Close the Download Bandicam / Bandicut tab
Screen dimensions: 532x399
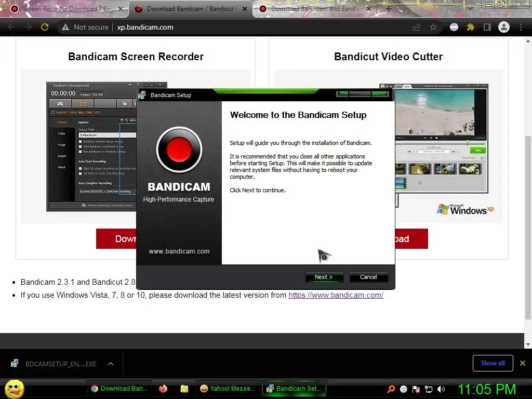(245, 9)
